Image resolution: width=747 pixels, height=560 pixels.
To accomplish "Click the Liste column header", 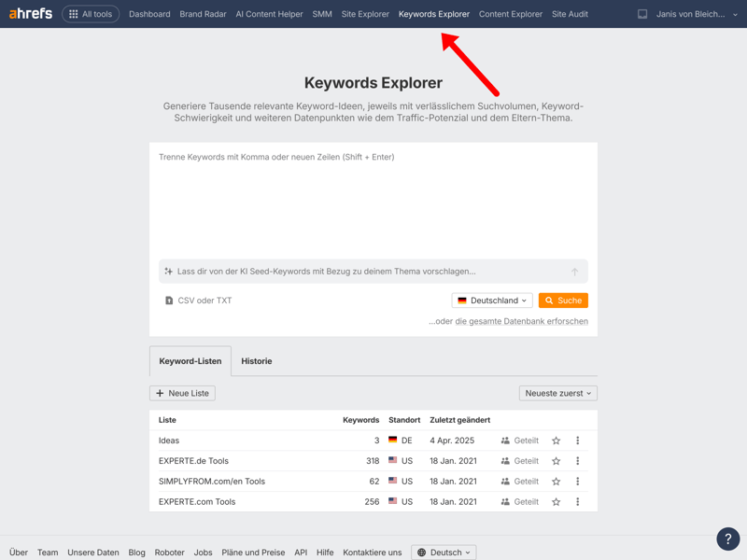I will click(167, 420).
